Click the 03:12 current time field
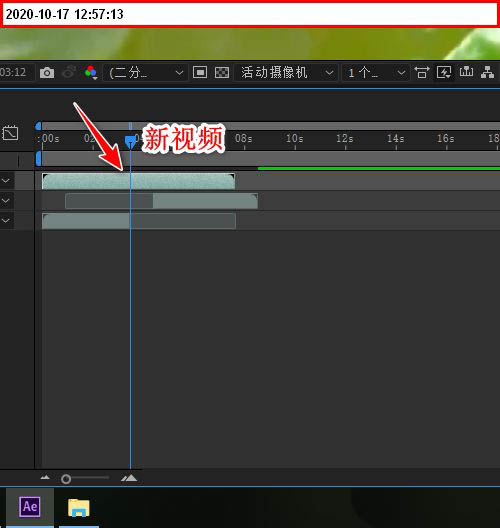Screen dimensions: 500x528 pyautogui.click(x=16, y=72)
